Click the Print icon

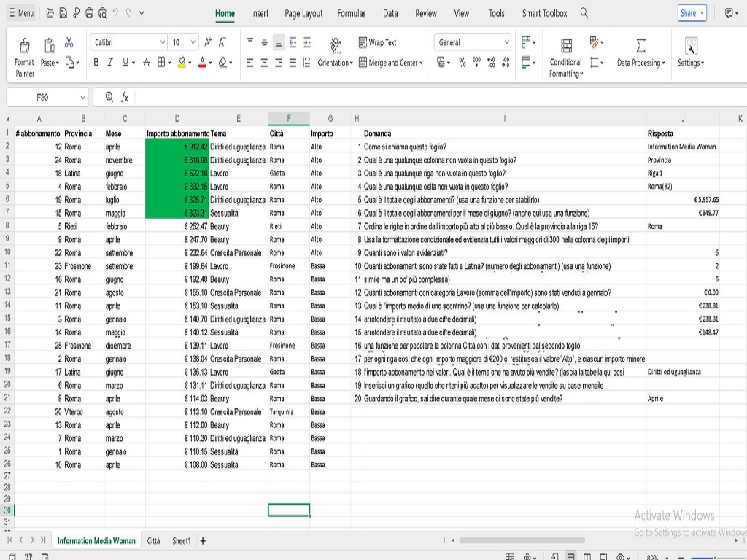[x=89, y=13]
